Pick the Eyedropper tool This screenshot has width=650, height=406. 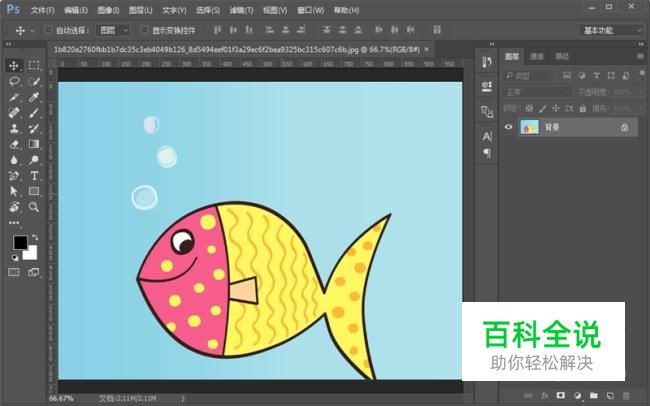(33, 97)
